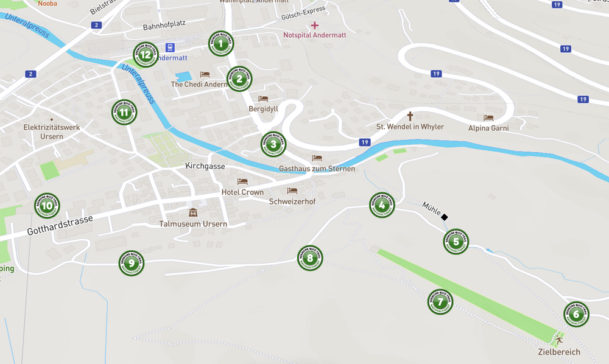This screenshot has width=609, height=364.
Task: Open quiz trail marker number 2
Action: pos(239,79)
